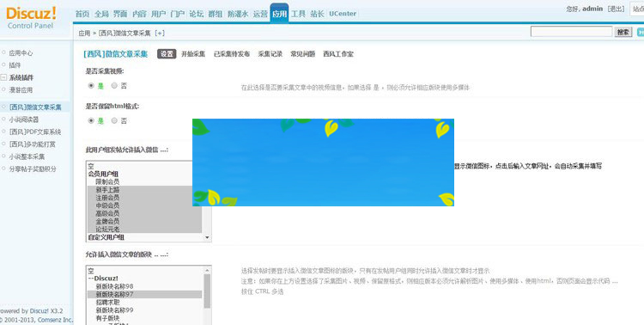Switch to the 采集记录 tab
644x325 pixels.
click(270, 54)
